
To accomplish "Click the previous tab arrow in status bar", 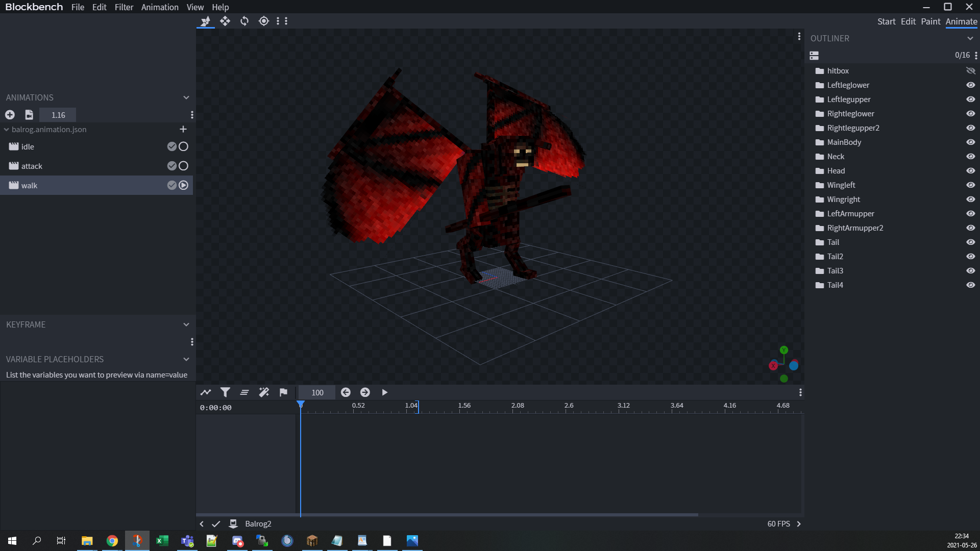I will (202, 524).
